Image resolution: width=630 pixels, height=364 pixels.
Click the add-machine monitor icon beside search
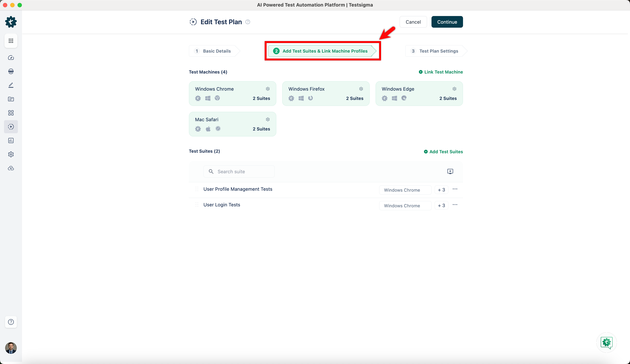tap(450, 171)
